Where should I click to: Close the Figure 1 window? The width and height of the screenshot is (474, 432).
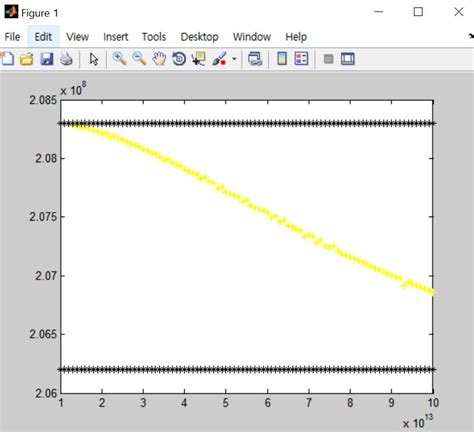click(x=459, y=12)
